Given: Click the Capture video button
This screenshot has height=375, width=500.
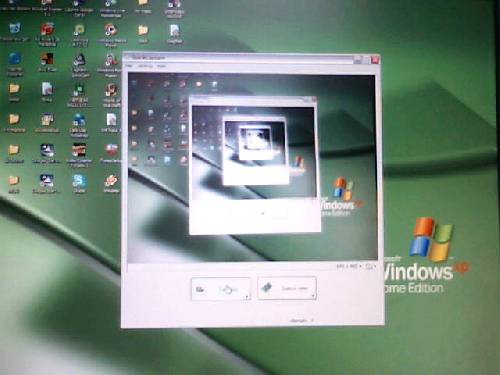Looking at the screenshot, I should (x=287, y=288).
